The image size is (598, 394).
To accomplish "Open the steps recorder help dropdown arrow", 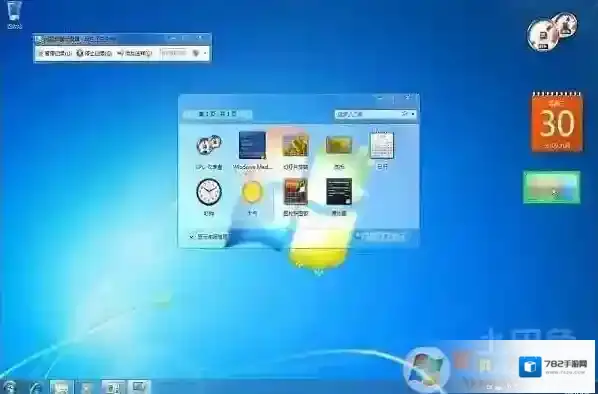I will point(206,53).
